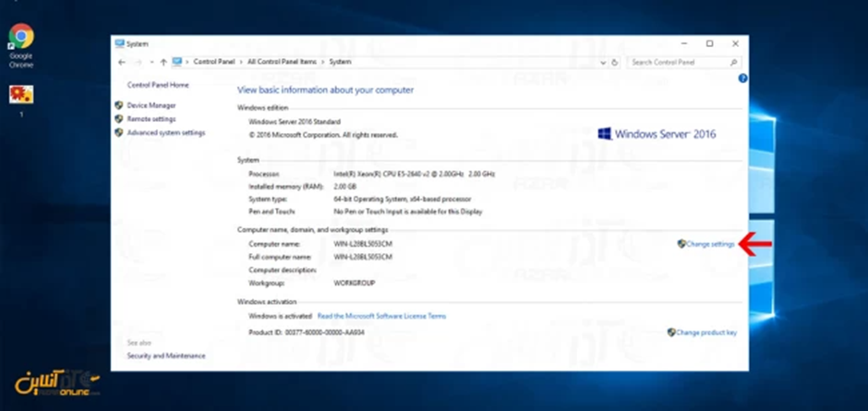The width and height of the screenshot is (868, 411).
Task: Click the search magnifier icon
Action: coord(733,63)
